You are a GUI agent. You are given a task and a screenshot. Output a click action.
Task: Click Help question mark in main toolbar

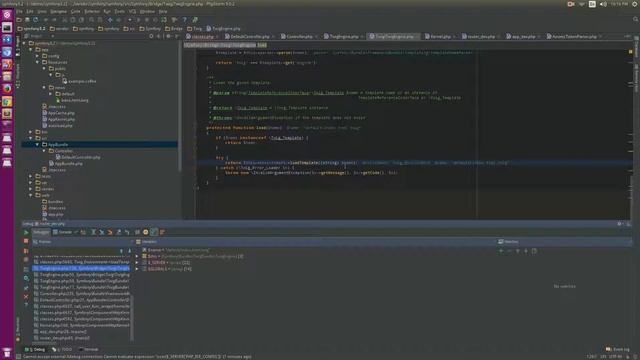184,20
